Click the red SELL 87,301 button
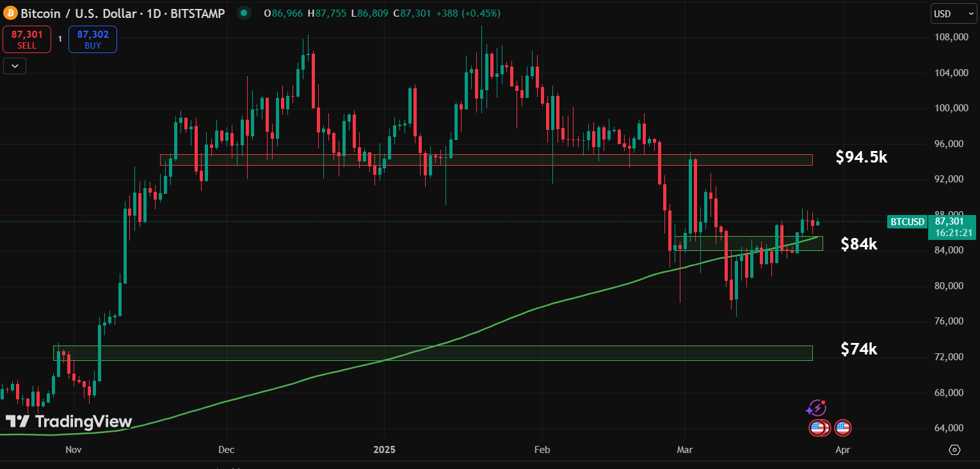The width and height of the screenshot is (980, 469). tap(27, 39)
